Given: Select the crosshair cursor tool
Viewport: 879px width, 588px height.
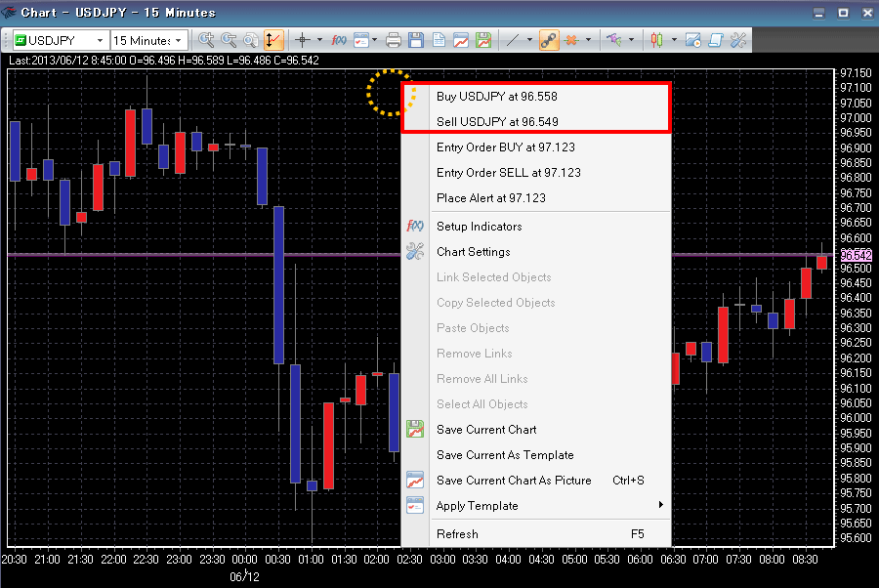Looking at the screenshot, I should (303, 40).
